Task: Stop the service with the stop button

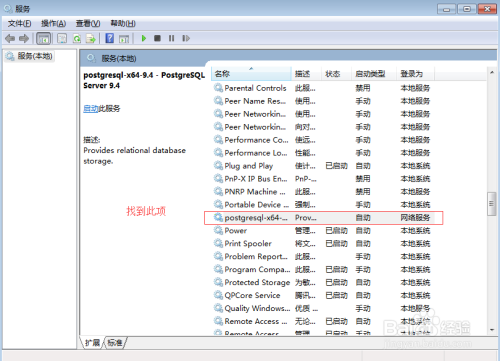Action: 157,38
